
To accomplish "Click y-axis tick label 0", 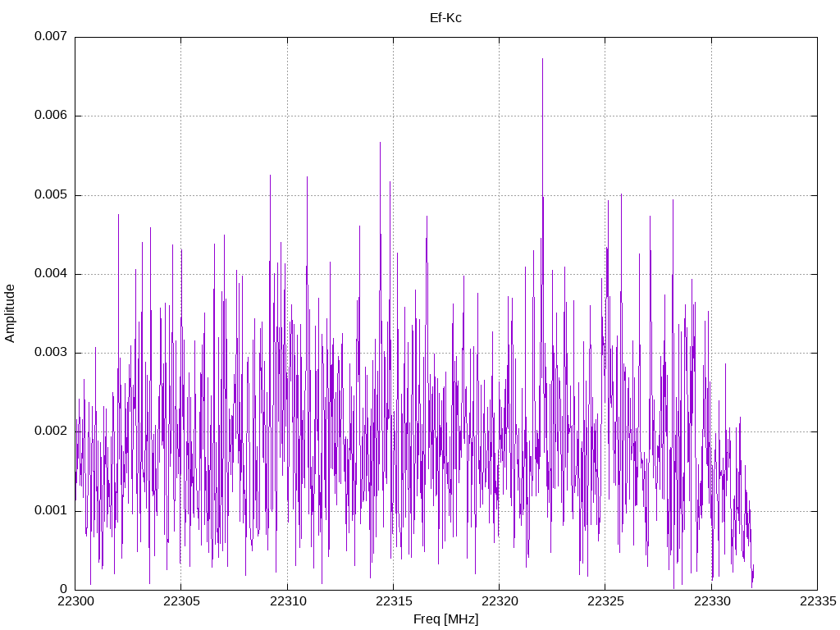I will coord(64,589).
